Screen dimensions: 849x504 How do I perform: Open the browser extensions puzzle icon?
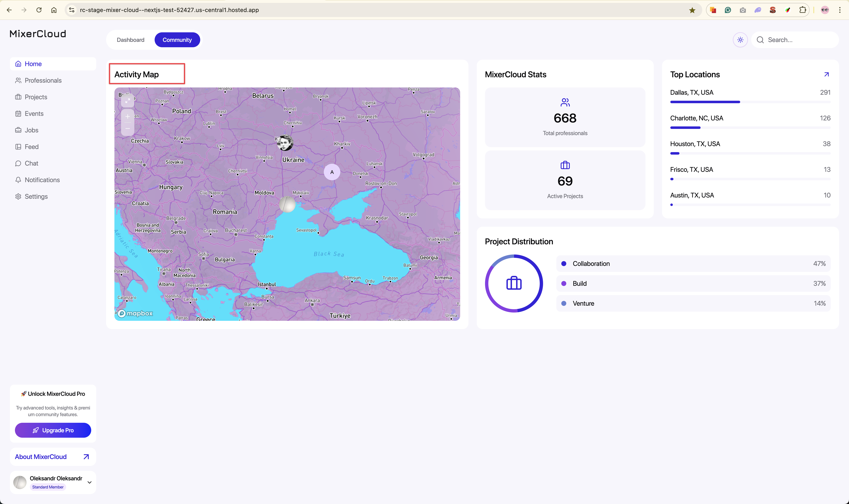click(x=802, y=10)
